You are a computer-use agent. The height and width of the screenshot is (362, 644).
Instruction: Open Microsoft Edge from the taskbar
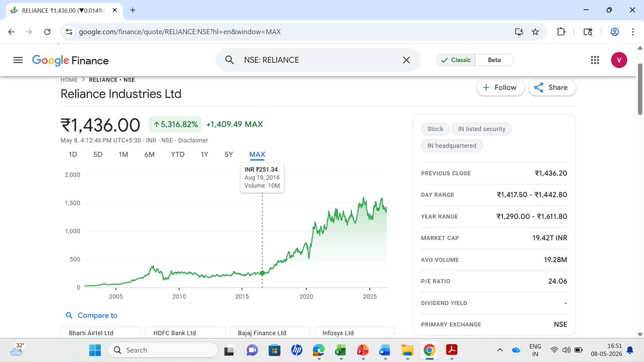point(318,350)
